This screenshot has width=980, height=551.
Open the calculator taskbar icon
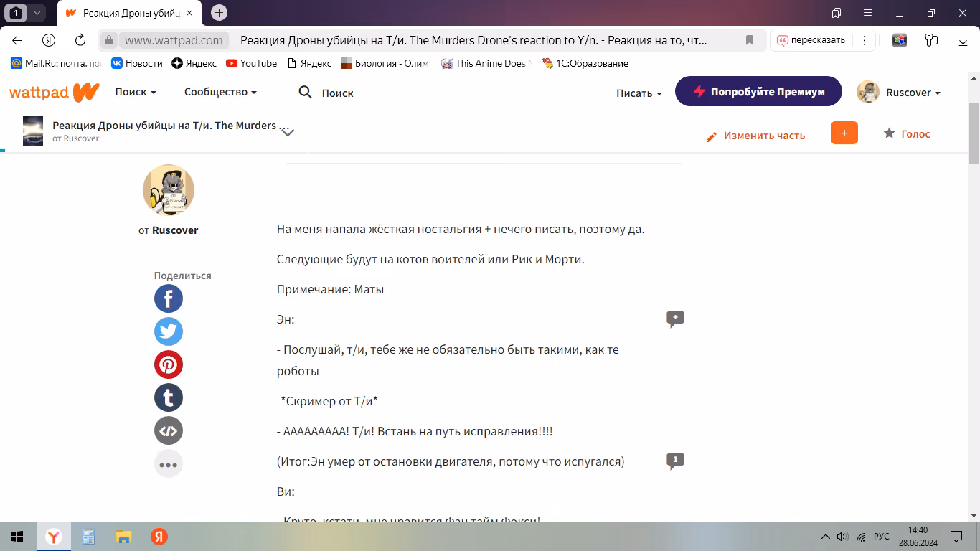tap(88, 537)
